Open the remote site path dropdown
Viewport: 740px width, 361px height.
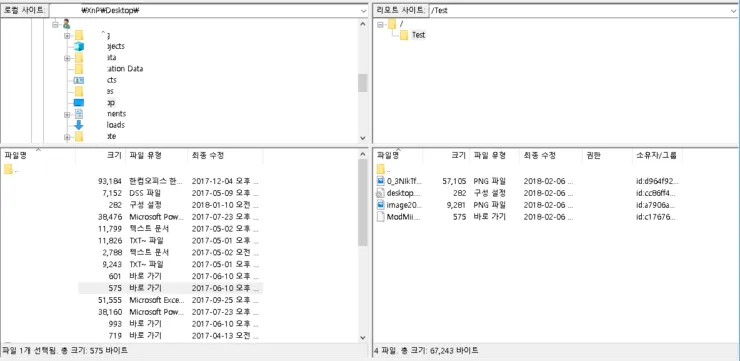(732, 10)
